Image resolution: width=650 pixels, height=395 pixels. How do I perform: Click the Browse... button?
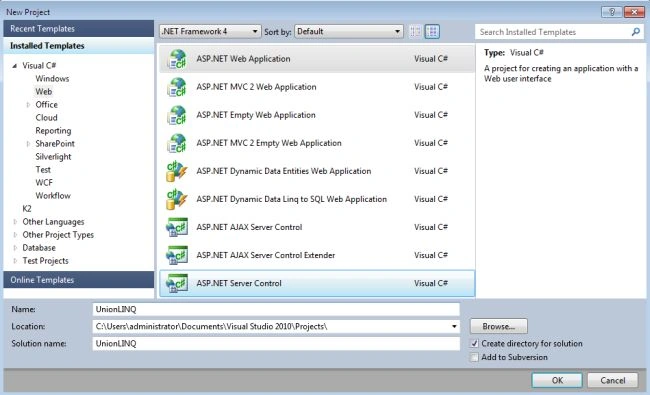click(x=499, y=326)
